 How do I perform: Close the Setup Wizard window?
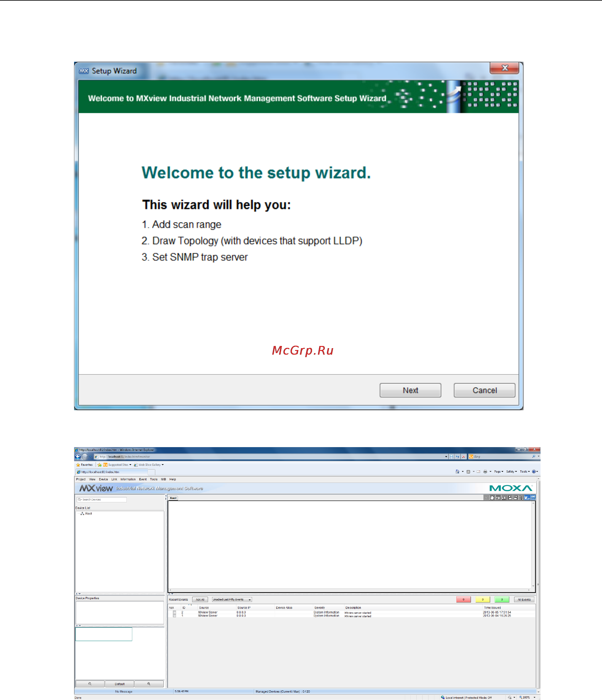504,68
